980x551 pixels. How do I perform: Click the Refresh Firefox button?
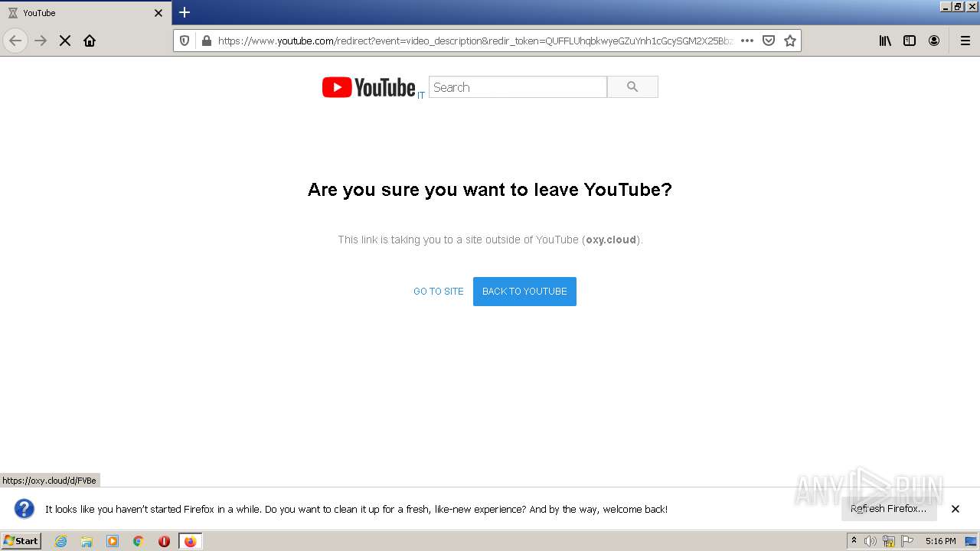889,509
